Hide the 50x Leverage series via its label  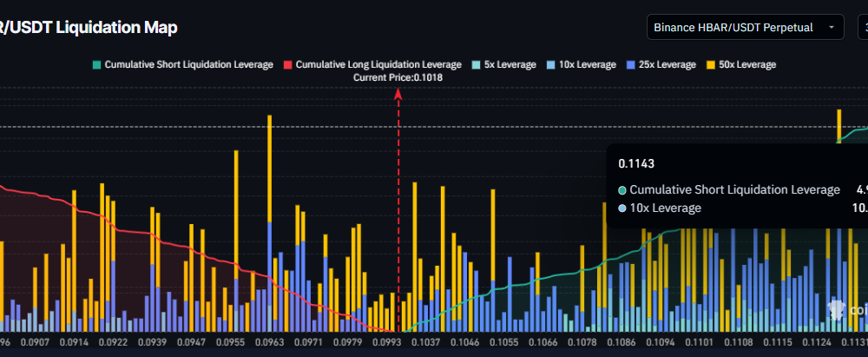[x=747, y=65]
